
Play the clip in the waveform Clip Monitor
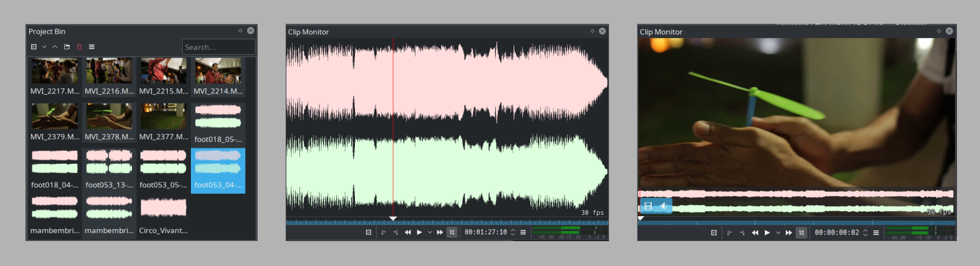pyautogui.click(x=419, y=232)
